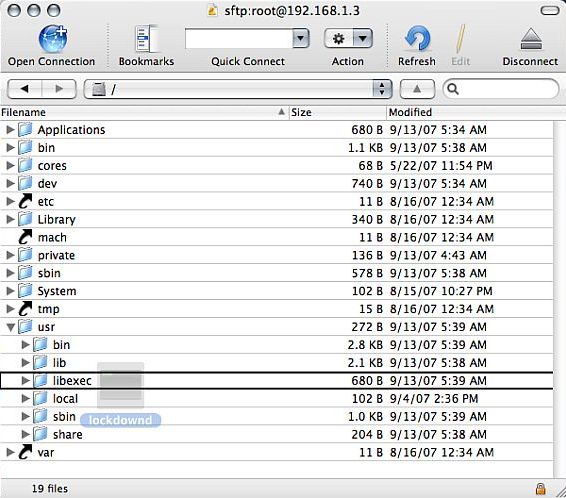
Task: Go to the parent folder with up arrow
Action: pos(417,89)
